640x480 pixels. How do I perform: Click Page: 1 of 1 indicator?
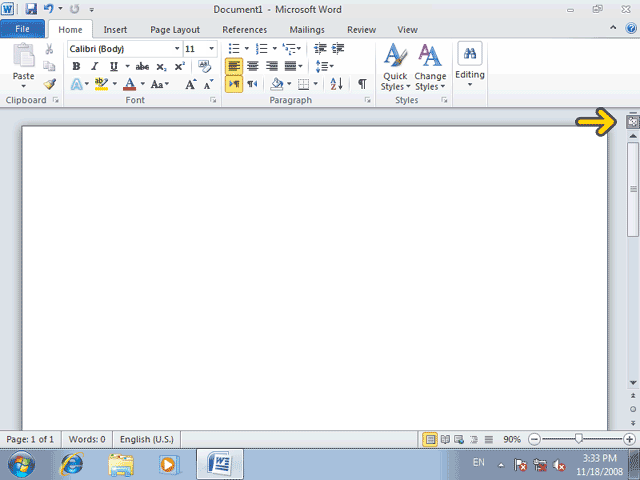coord(30,439)
